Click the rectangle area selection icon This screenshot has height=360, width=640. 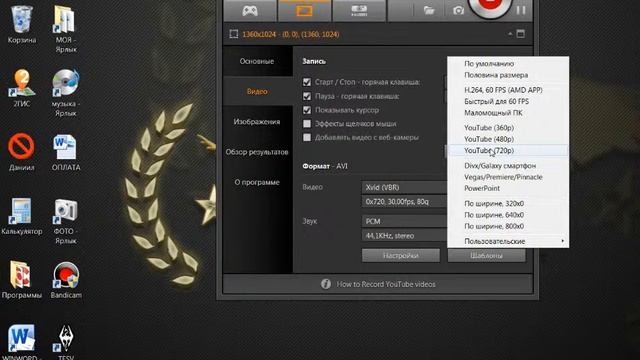pyautogui.click(x=233, y=34)
